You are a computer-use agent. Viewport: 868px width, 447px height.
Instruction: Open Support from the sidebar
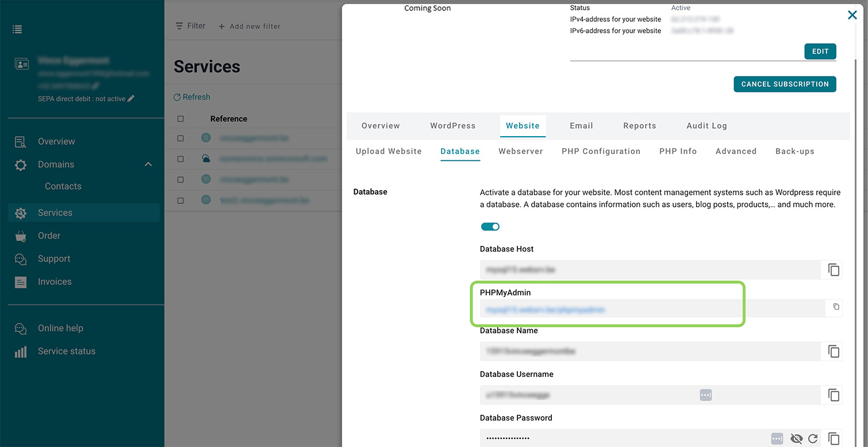pos(54,259)
